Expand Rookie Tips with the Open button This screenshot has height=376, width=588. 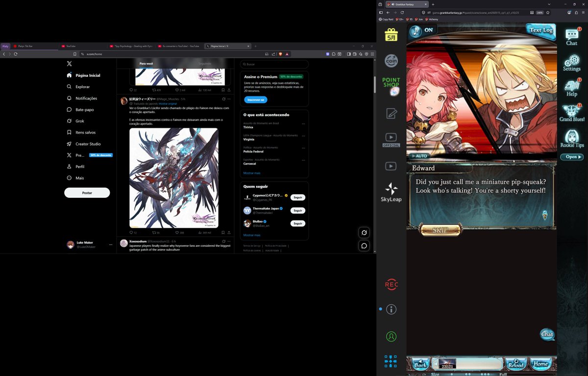(x=572, y=157)
